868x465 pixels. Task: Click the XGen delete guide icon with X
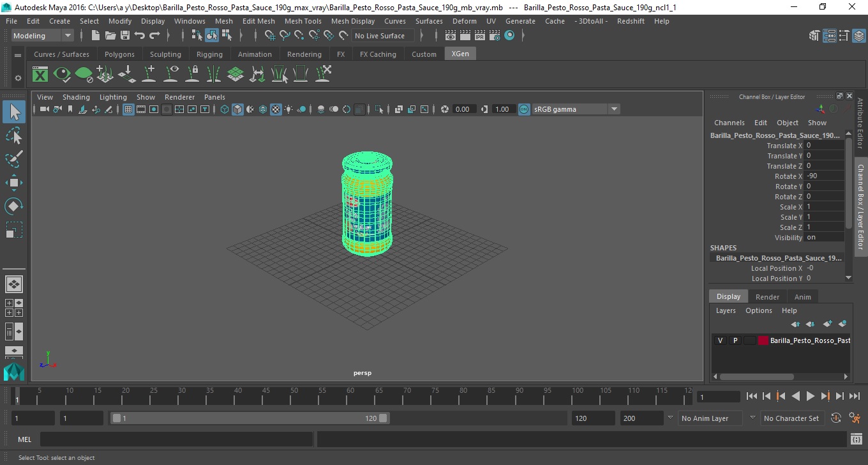point(323,74)
